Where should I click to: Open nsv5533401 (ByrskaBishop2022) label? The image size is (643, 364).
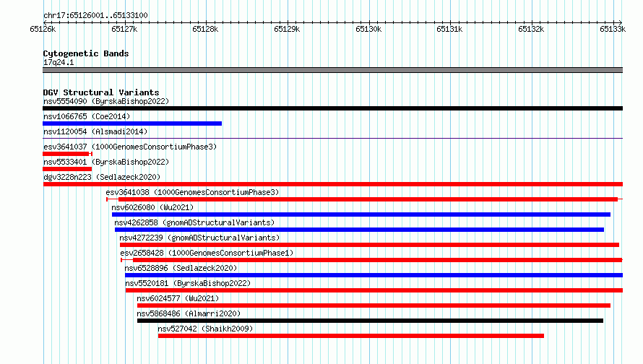point(106,162)
